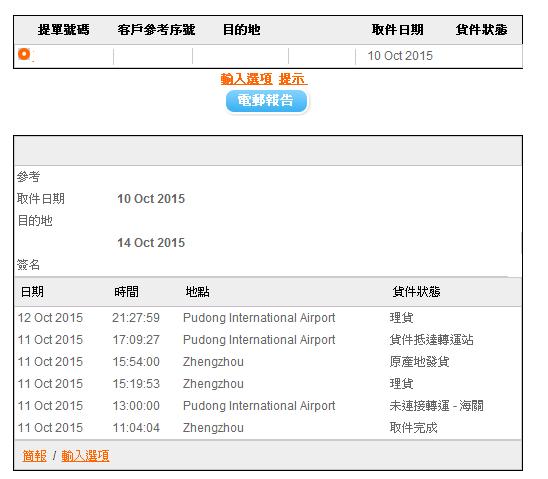Screen dimensions: 548x479
Task: Click the 取件日期 header in top table
Action: click(397, 30)
